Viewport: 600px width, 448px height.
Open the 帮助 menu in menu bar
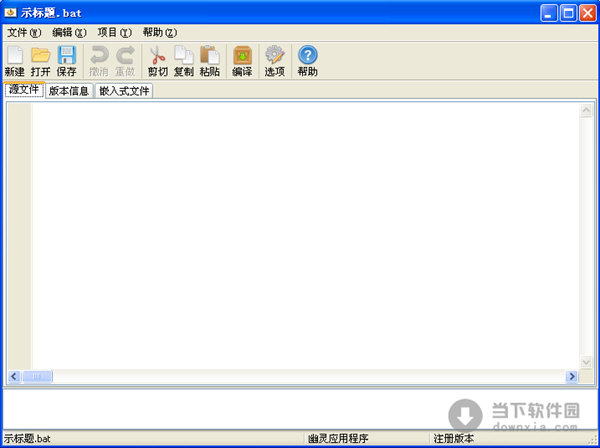[x=160, y=33]
